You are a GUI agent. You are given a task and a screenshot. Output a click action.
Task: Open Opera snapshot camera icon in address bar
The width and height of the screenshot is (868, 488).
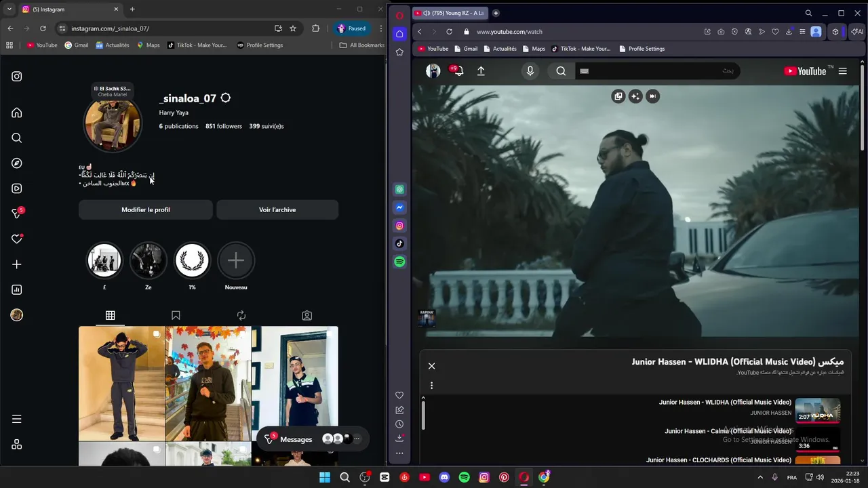pos(721,32)
